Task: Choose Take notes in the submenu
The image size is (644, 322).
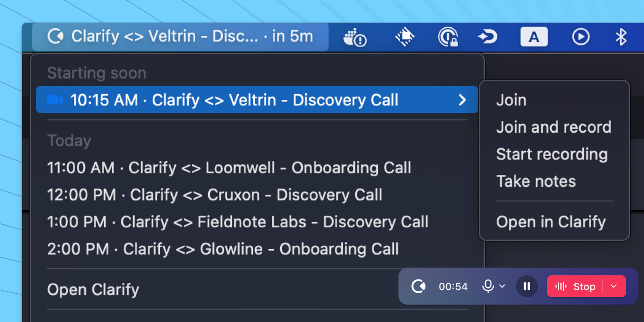Action: [536, 181]
